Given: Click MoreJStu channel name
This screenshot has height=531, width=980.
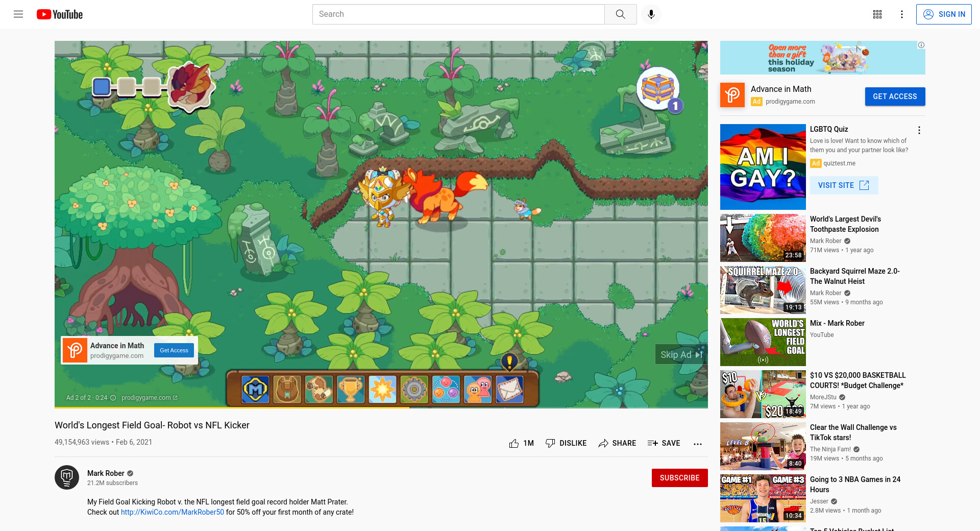Looking at the screenshot, I should [x=823, y=397].
